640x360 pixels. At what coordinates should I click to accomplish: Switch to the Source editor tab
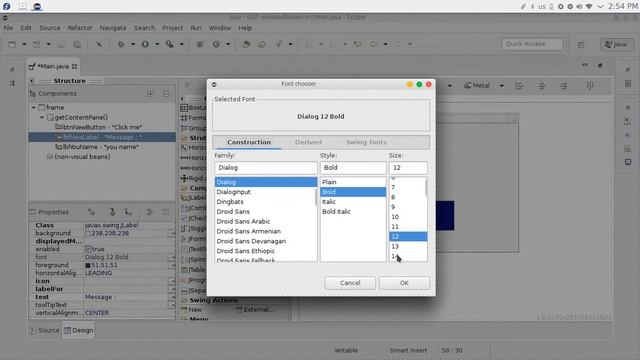click(45, 330)
